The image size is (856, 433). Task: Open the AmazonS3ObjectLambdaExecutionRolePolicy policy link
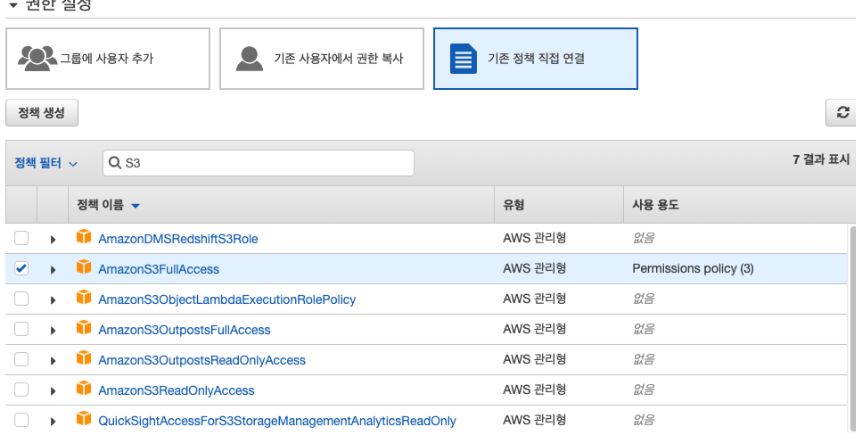(227, 299)
